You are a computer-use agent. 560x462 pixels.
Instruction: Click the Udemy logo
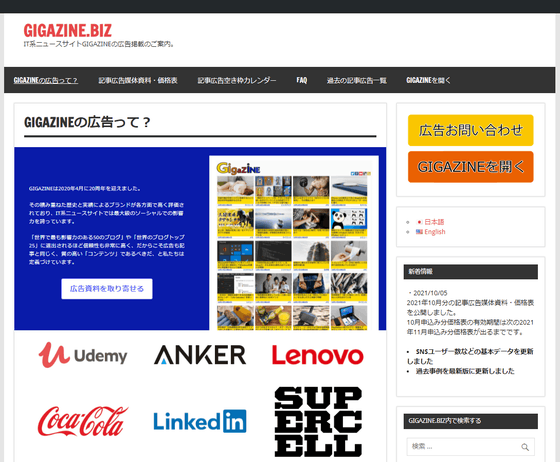[83, 355]
